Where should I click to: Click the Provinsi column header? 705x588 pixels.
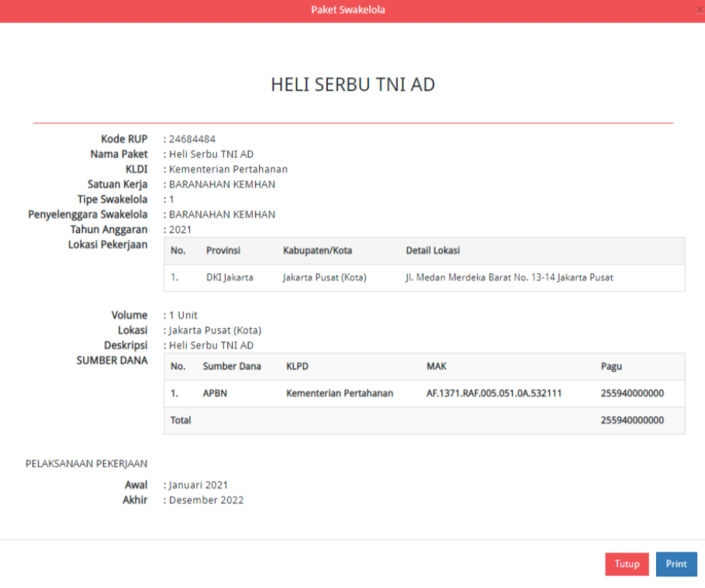tap(223, 251)
